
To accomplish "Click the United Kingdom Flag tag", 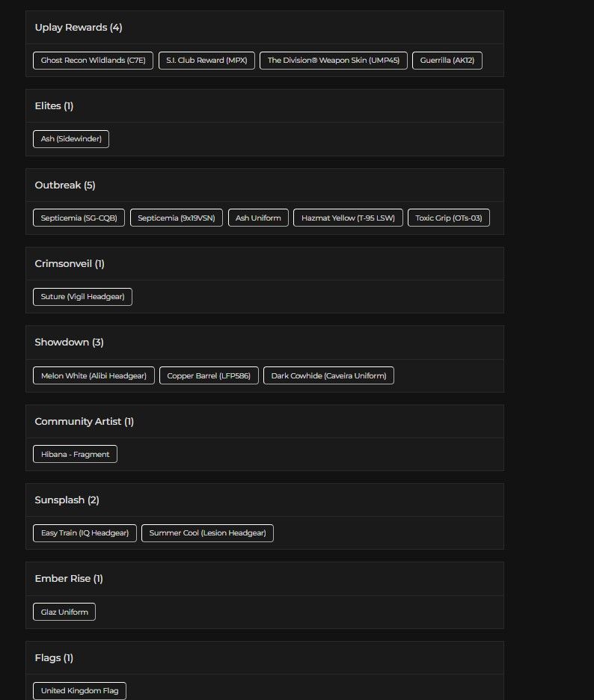I will click(x=79, y=691).
